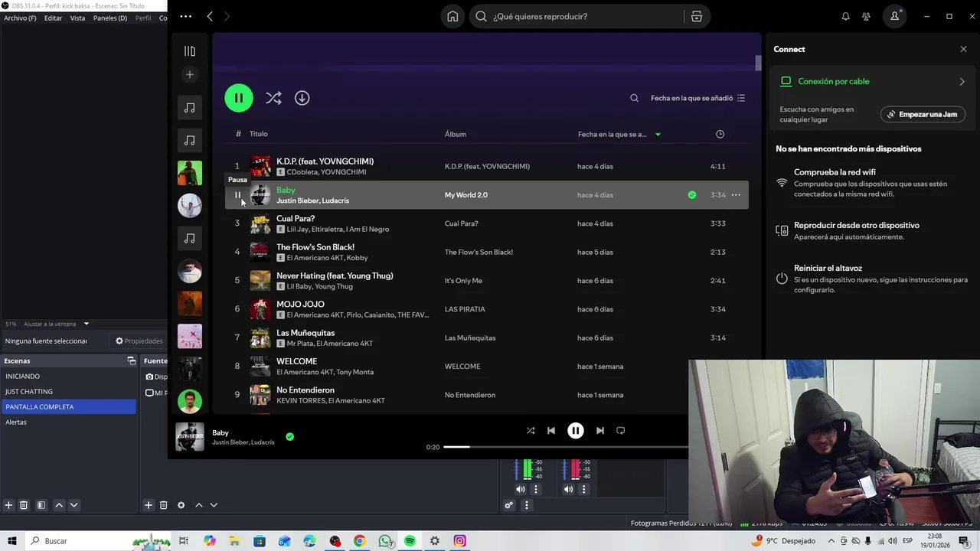Delete the selected OBS scene

24,505
